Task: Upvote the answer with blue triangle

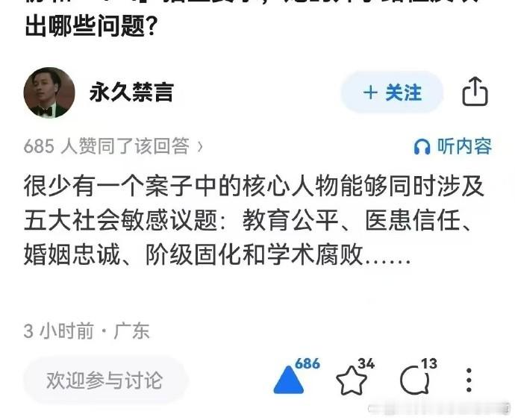Action: (288, 380)
